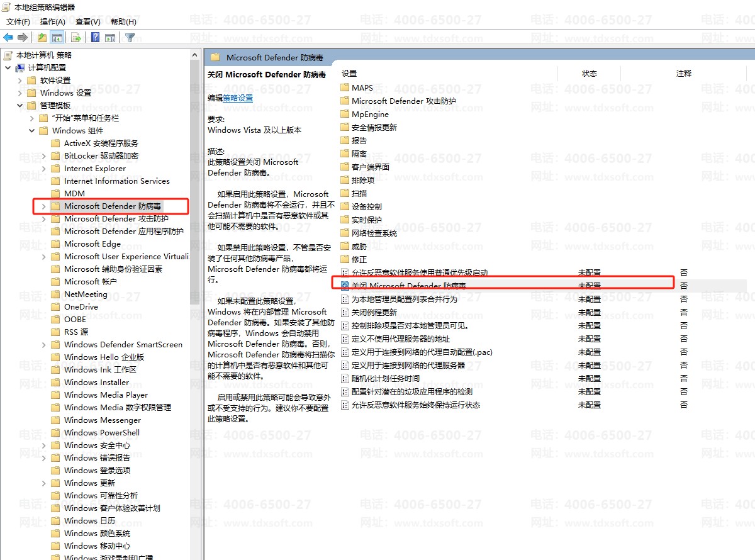Select Windows PowerShell in the tree
Image resolution: width=755 pixels, height=560 pixels.
coord(101,432)
